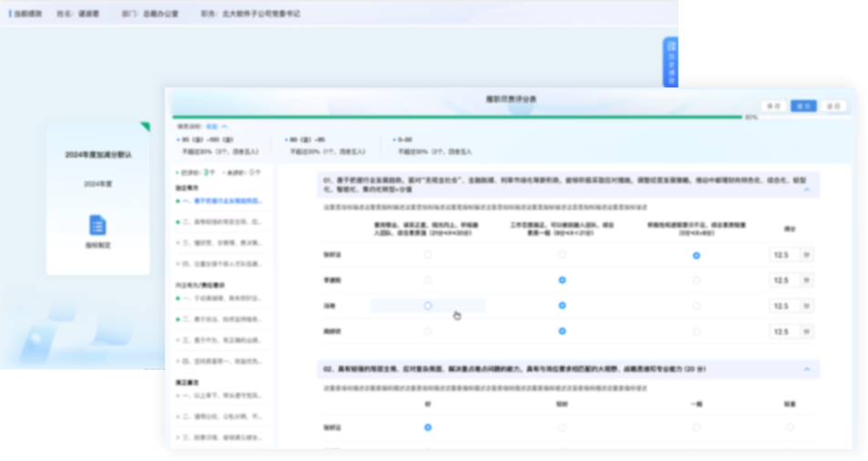The height and width of the screenshot is (461, 868).
Task: Select the 21–30 rating for fourth person in item 01
Action: 428,331
